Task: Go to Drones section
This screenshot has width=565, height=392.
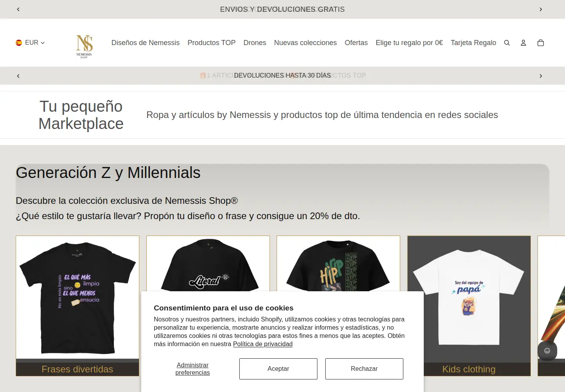Action: pos(255,43)
